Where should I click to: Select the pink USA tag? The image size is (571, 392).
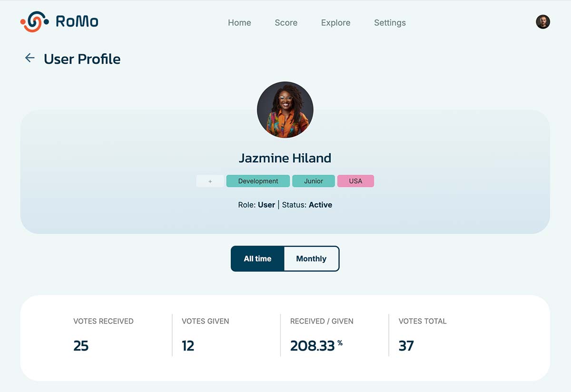[x=355, y=181]
